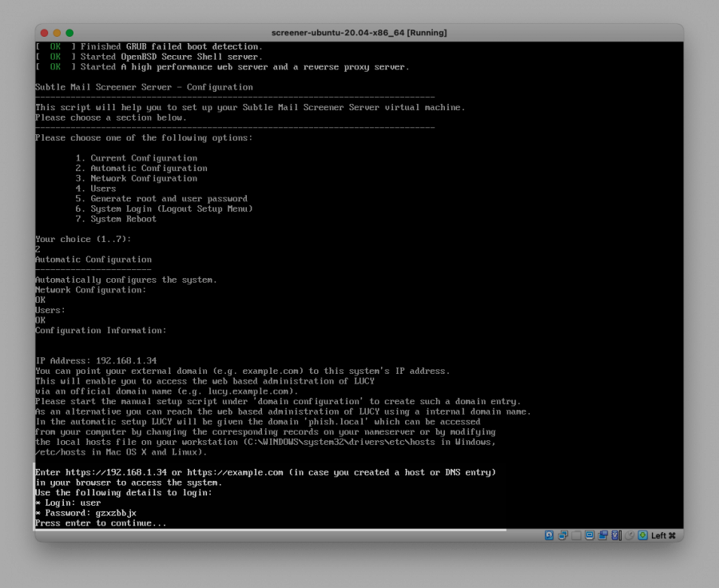This screenshot has height=588, width=719.
Task: Click the display monitor status icon
Action: (x=590, y=535)
